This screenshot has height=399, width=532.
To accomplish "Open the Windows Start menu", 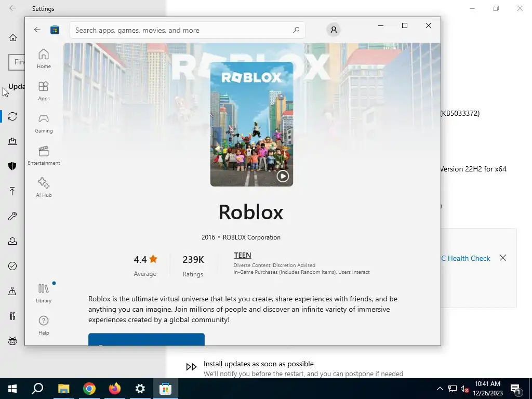I will click(12, 389).
